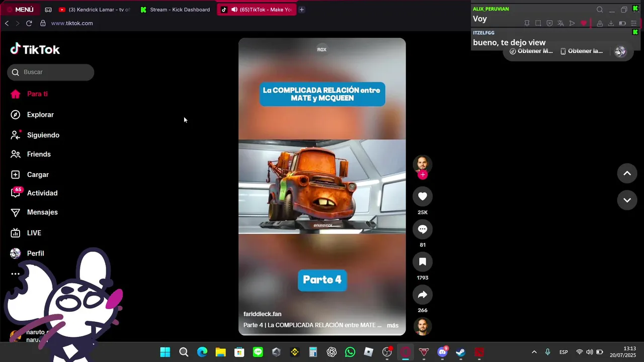
Task: Go to next video with down chevron
Action: point(627,200)
